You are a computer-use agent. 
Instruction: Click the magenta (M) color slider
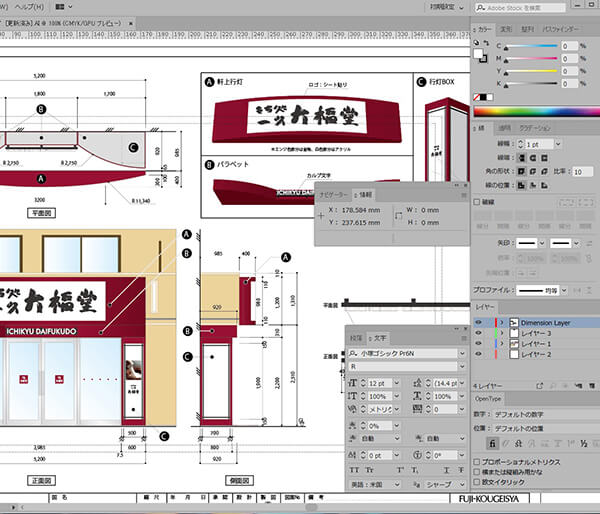(530, 59)
